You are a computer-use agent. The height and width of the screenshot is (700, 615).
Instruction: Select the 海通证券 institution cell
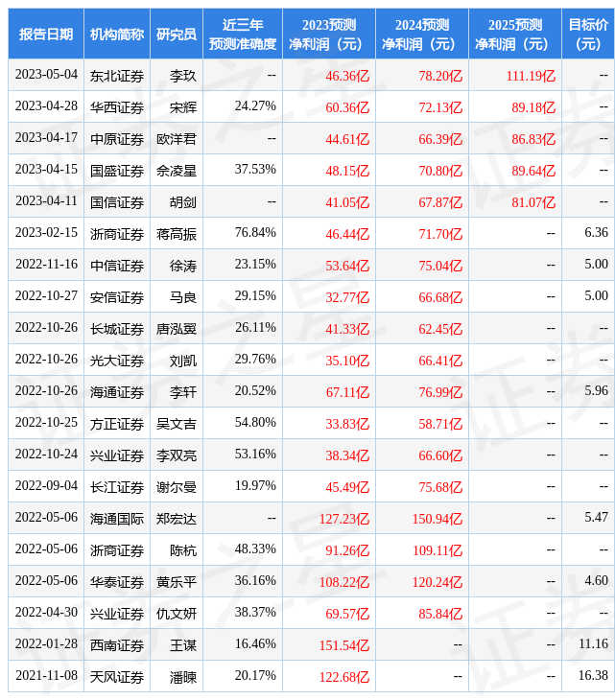117,393
